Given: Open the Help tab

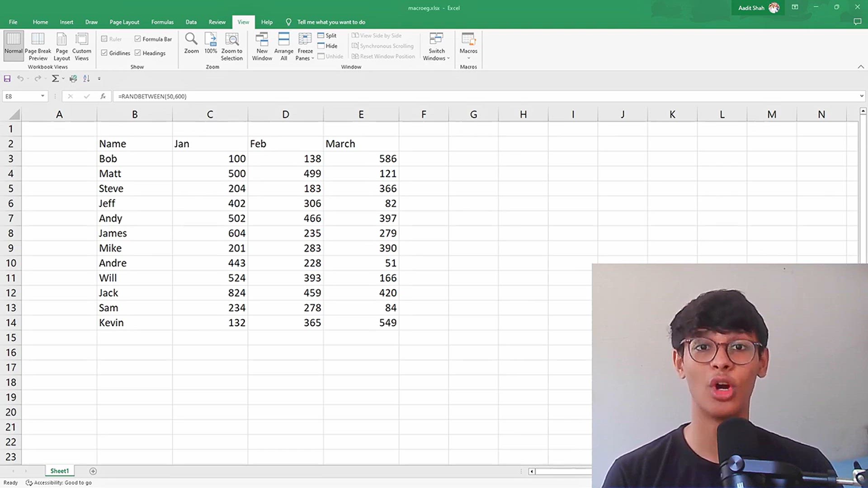Looking at the screenshot, I should pyautogui.click(x=267, y=22).
